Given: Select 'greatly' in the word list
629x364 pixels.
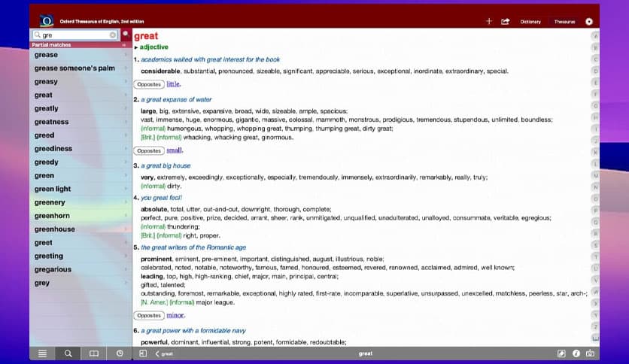Looking at the screenshot, I should (x=81, y=108).
